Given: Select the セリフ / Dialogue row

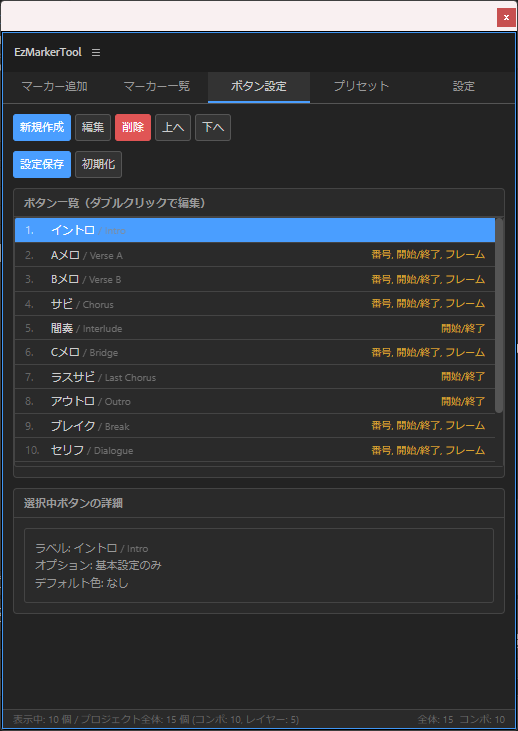Looking at the screenshot, I should [x=255, y=450].
